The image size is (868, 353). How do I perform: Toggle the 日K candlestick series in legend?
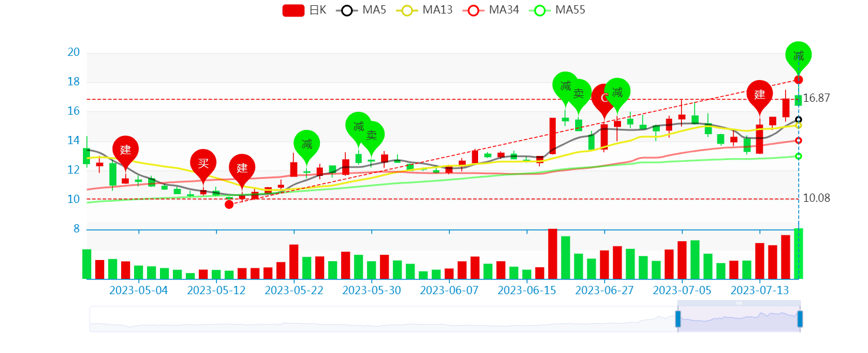click(x=305, y=10)
